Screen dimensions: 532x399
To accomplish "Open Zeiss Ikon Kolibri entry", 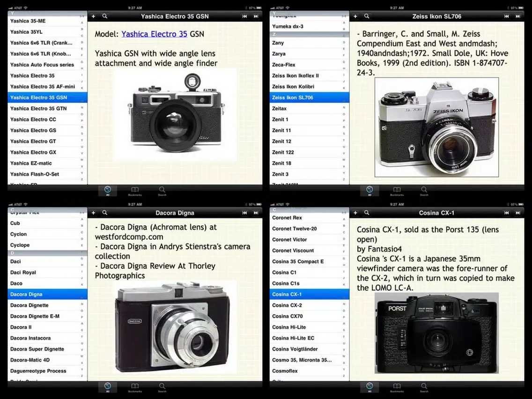I will [309, 87].
